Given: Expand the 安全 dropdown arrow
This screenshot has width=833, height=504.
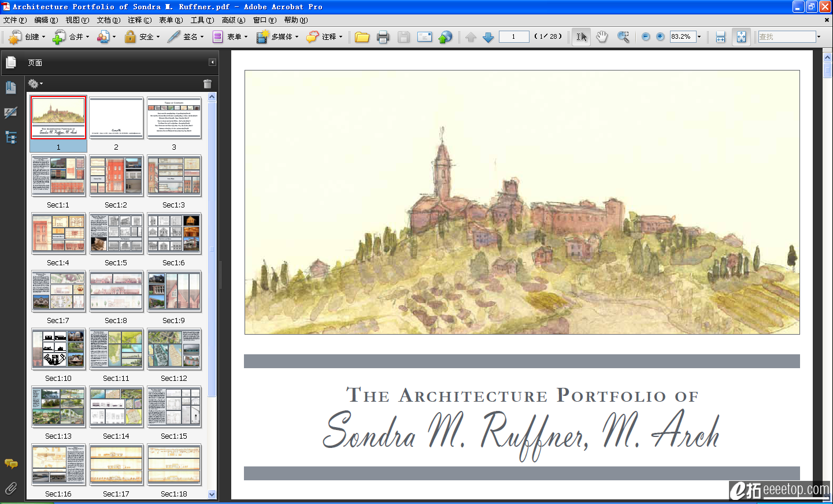Looking at the screenshot, I should pyautogui.click(x=158, y=37).
